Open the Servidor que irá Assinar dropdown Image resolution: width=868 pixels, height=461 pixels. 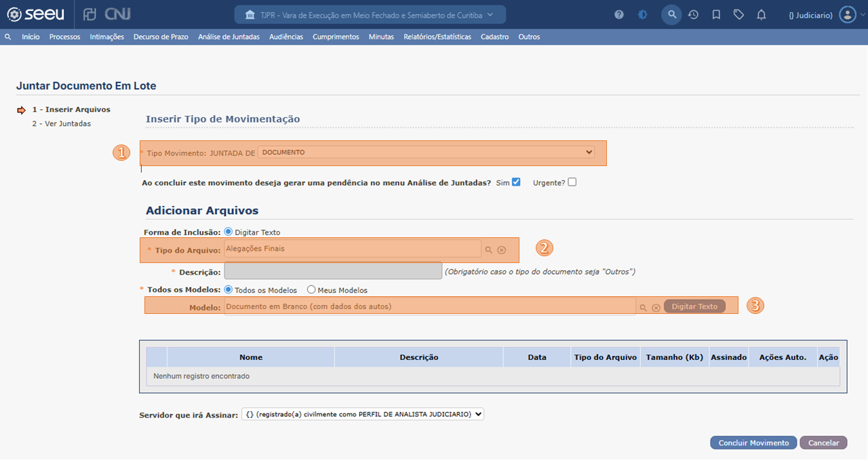pyautogui.click(x=361, y=414)
